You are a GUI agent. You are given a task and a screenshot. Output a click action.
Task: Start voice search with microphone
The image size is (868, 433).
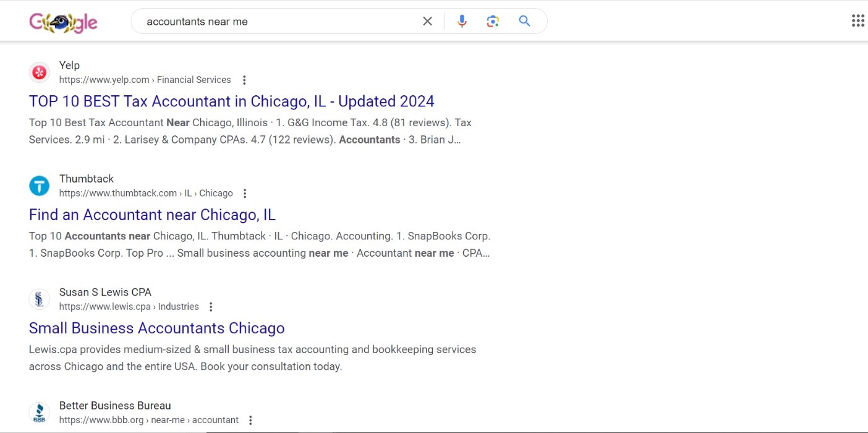point(462,22)
